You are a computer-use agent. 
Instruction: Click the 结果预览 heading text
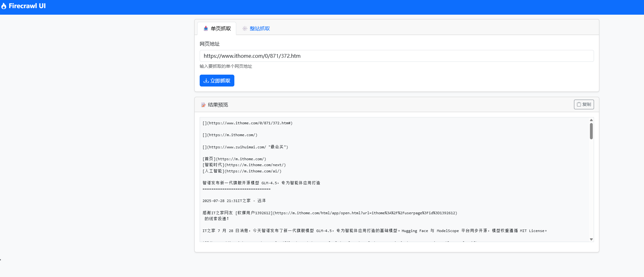[218, 105]
